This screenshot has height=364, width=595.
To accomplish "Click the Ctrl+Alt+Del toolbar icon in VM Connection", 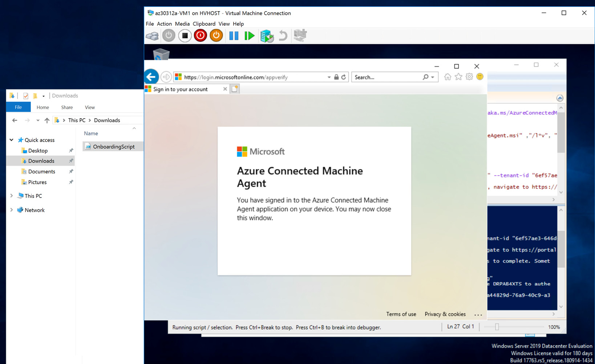I will point(152,36).
